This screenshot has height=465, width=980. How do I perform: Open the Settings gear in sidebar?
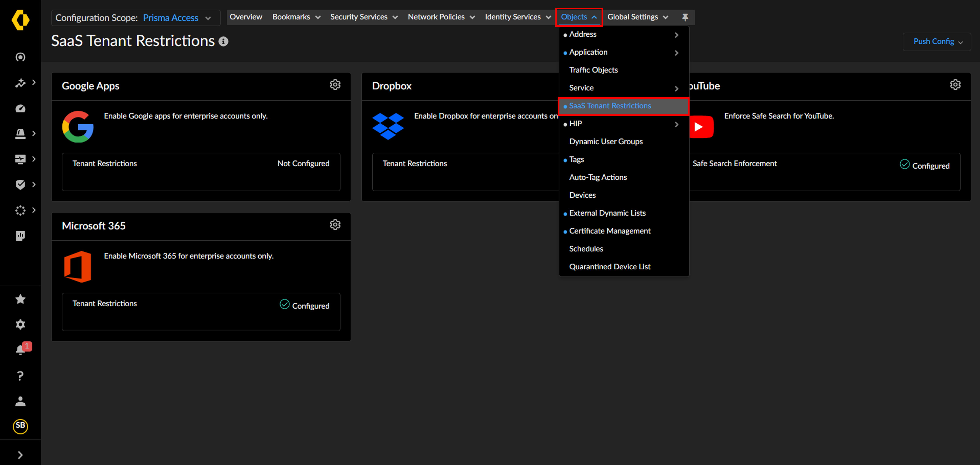(20, 324)
